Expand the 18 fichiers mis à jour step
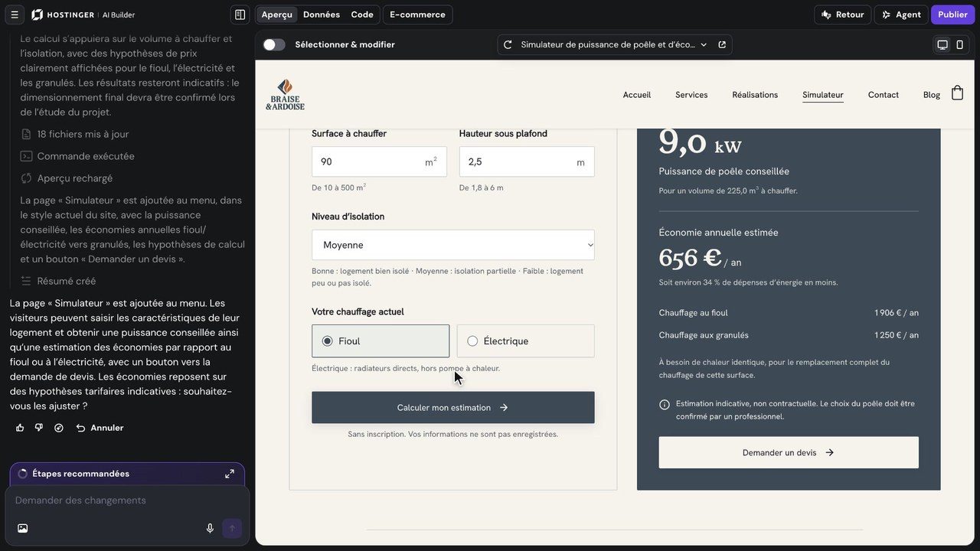 point(75,134)
